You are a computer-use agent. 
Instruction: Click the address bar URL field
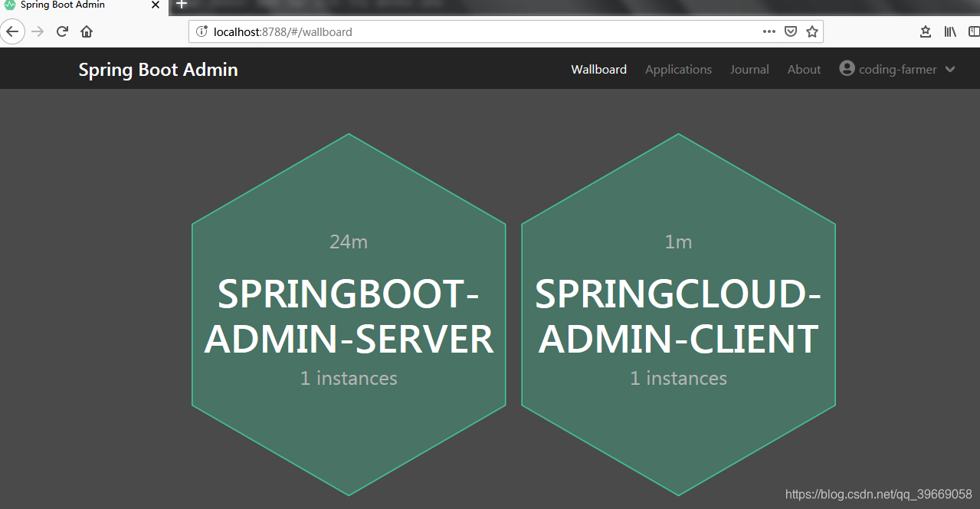coord(506,31)
